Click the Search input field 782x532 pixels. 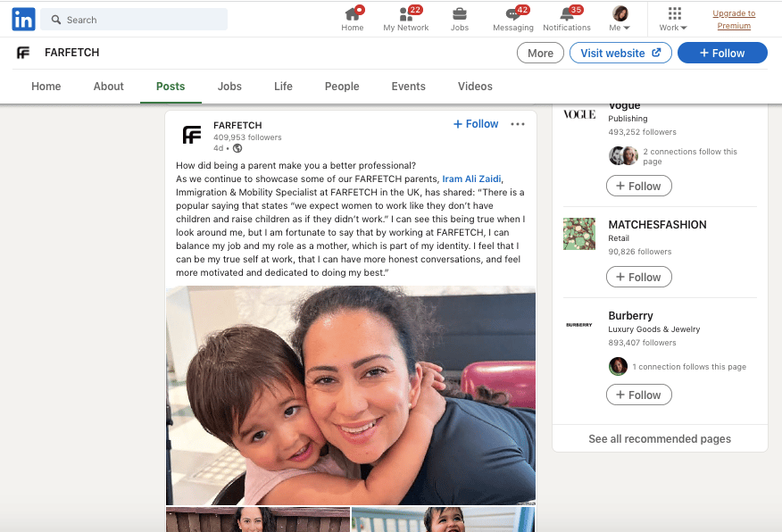click(134, 20)
